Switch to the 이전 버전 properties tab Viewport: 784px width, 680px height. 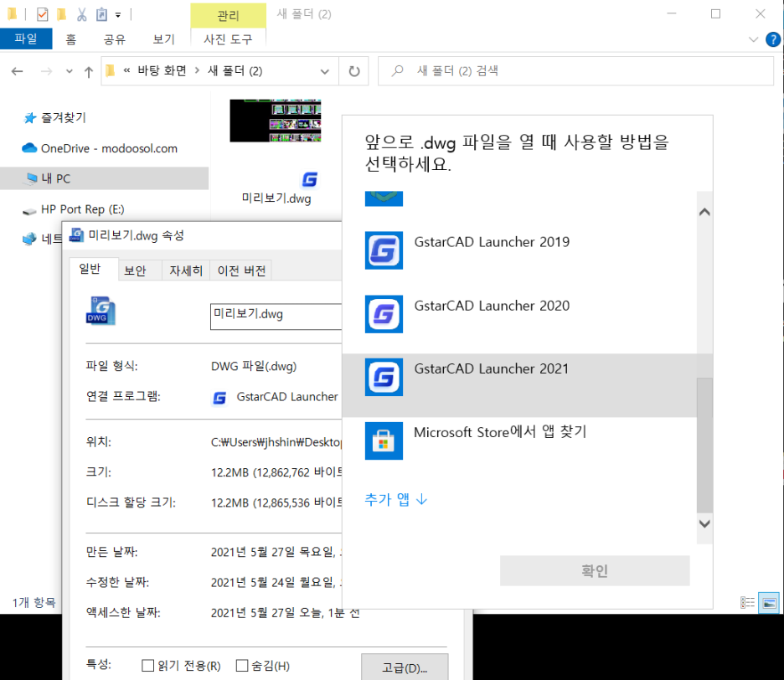pyautogui.click(x=241, y=270)
